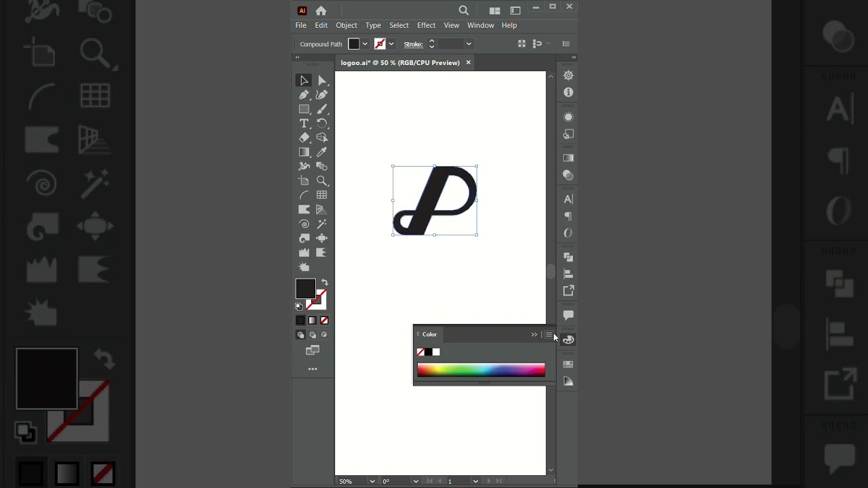Open the Color panel options menu
This screenshot has height=488, width=868.
coord(549,335)
